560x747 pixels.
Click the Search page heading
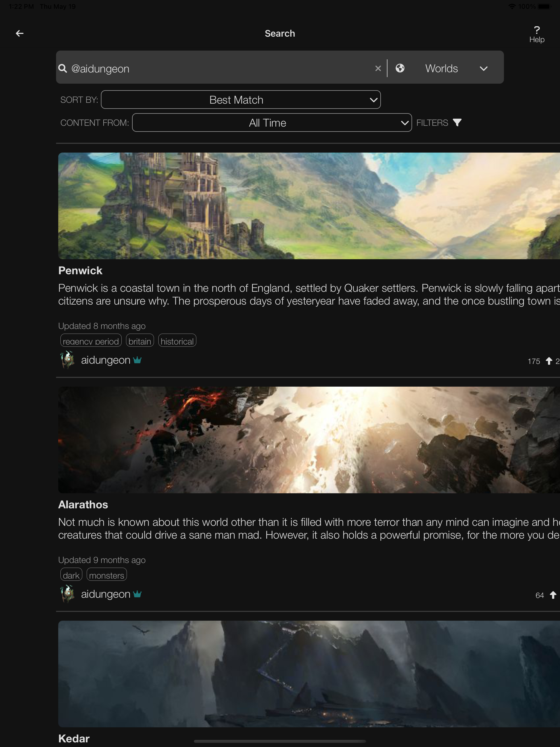(x=280, y=33)
